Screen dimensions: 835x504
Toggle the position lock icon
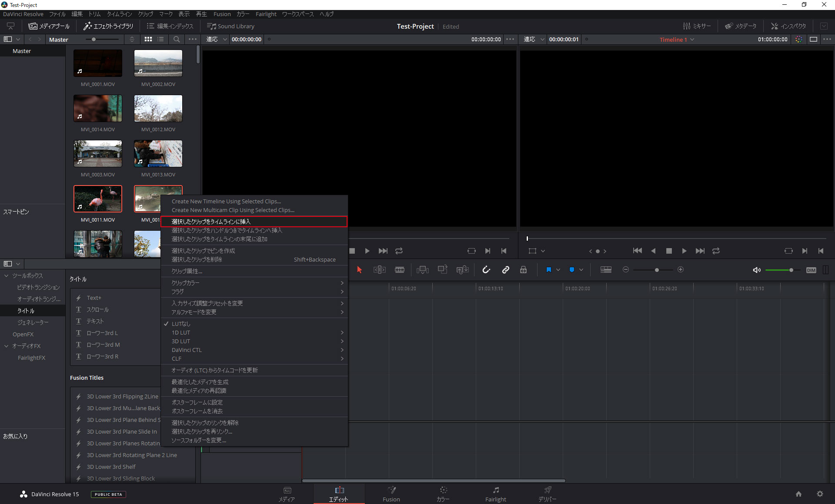tap(524, 270)
